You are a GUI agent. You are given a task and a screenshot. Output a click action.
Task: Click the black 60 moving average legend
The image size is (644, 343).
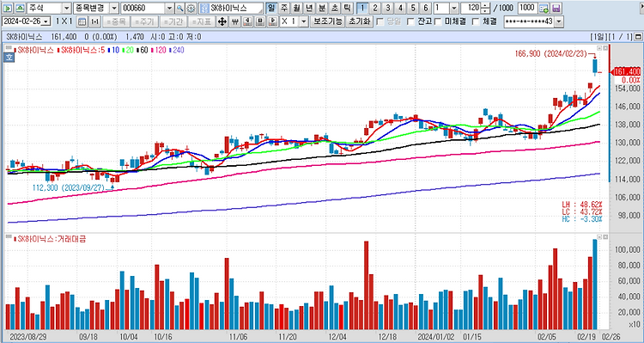(143, 50)
